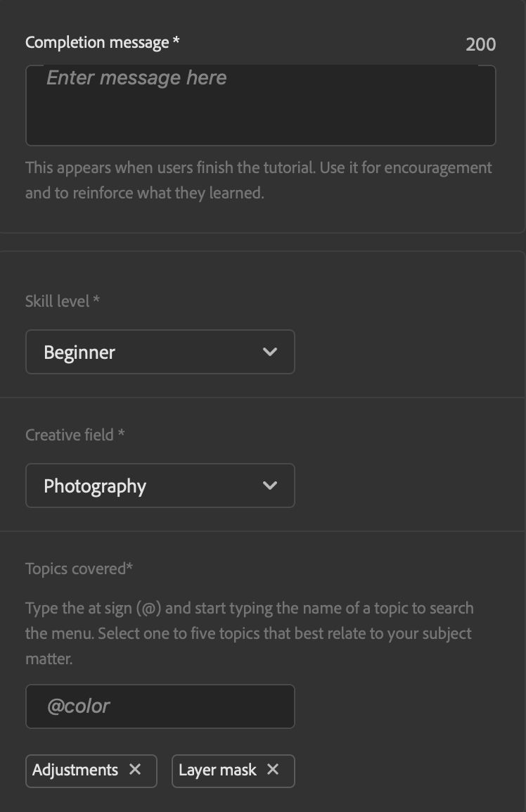Click into the @color topics search field
This screenshot has width=526, height=812.
tap(160, 706)
